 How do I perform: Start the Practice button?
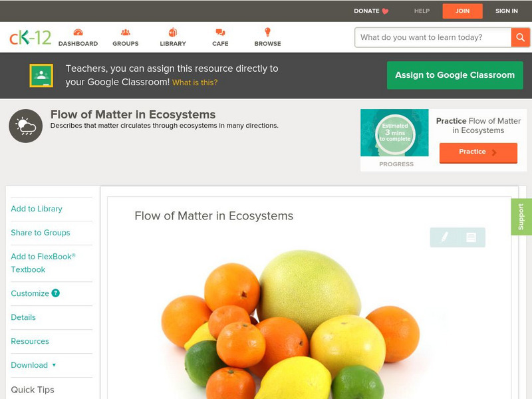[478, 152]
